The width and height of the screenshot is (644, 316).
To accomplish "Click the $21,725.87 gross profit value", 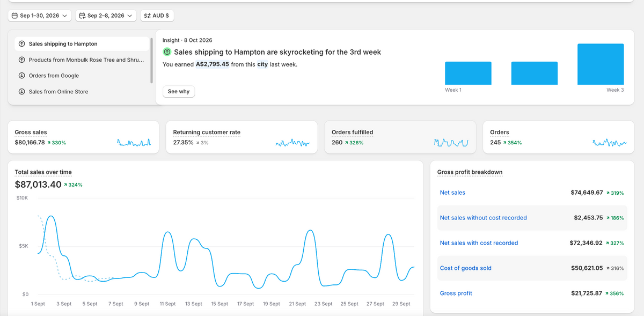I will click(x=587, y=293).
